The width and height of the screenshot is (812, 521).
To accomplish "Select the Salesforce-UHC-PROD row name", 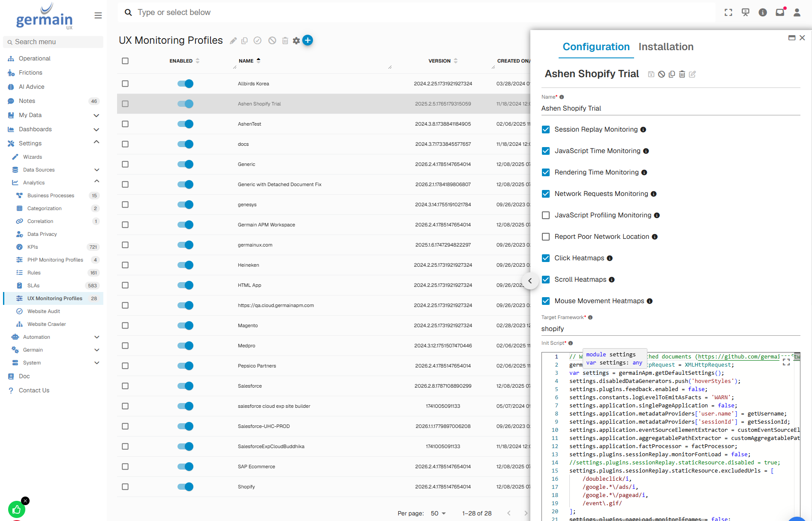I will [264, 427].
